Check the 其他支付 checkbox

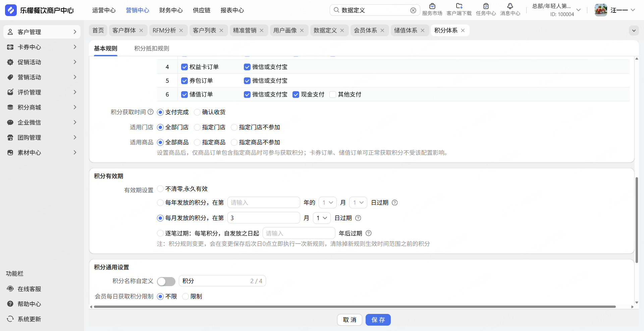[333, 94]
